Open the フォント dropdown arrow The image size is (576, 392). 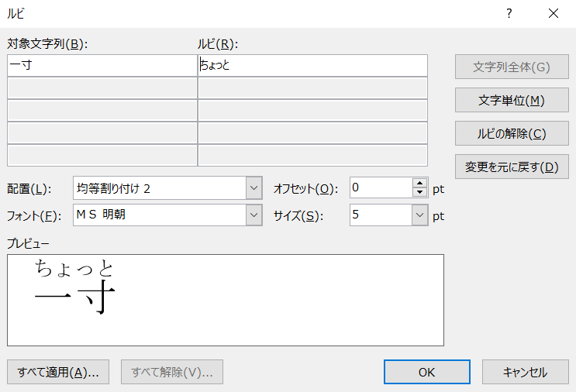click(254, 215)
